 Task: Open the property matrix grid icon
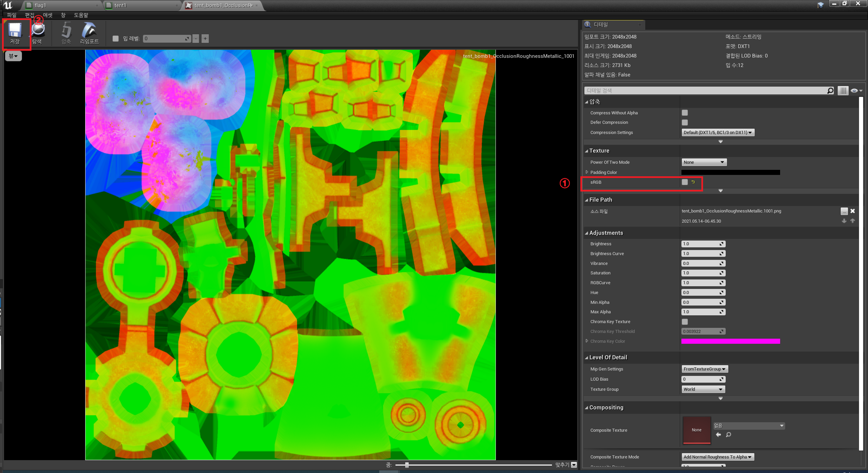click(x=843, y=91)
